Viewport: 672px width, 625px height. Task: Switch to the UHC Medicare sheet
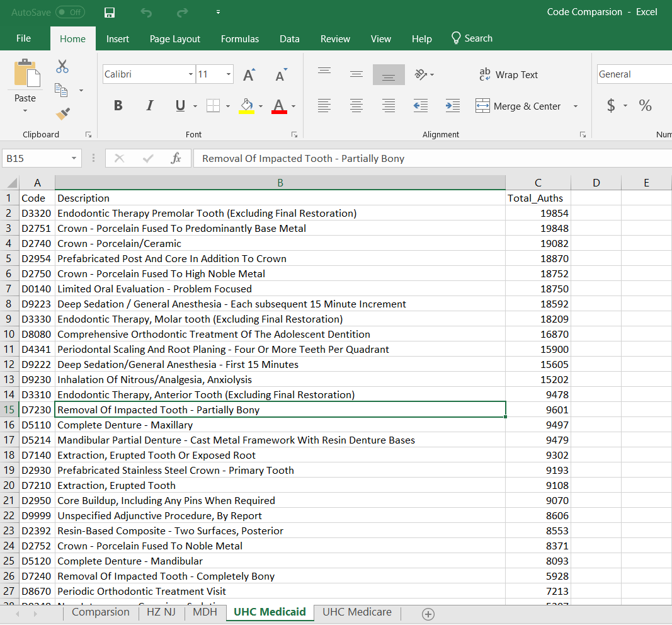356,612
